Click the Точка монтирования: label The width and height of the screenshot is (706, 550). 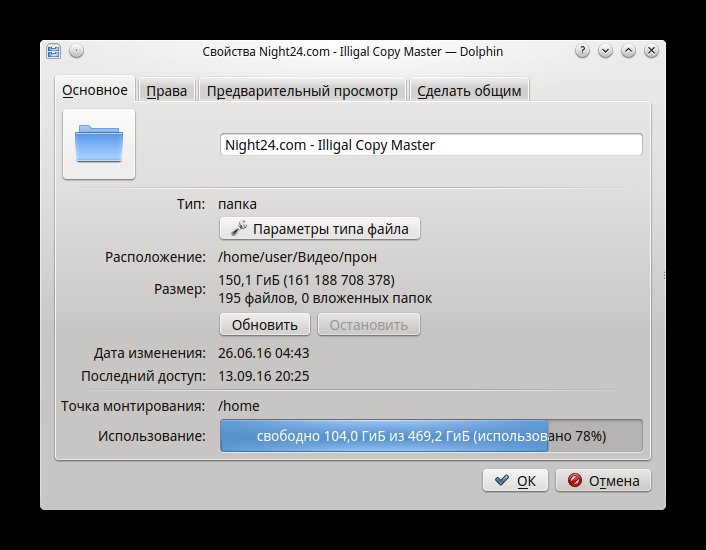[x=133, y=406]
